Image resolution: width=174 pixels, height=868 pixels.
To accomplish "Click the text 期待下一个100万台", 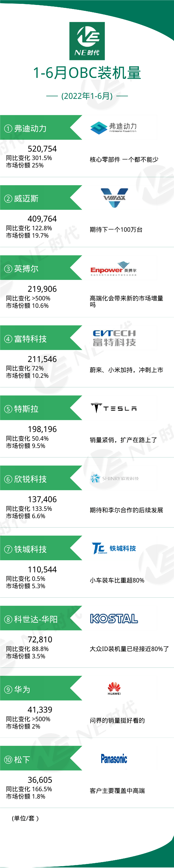I will (116, 230).
